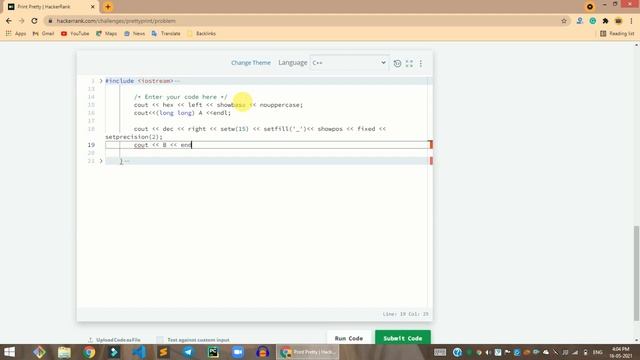The height and width of the screenshot is (360, 640).
Task: Open the first colorful pinned taskbar app
Action: (x=40, y=352)
